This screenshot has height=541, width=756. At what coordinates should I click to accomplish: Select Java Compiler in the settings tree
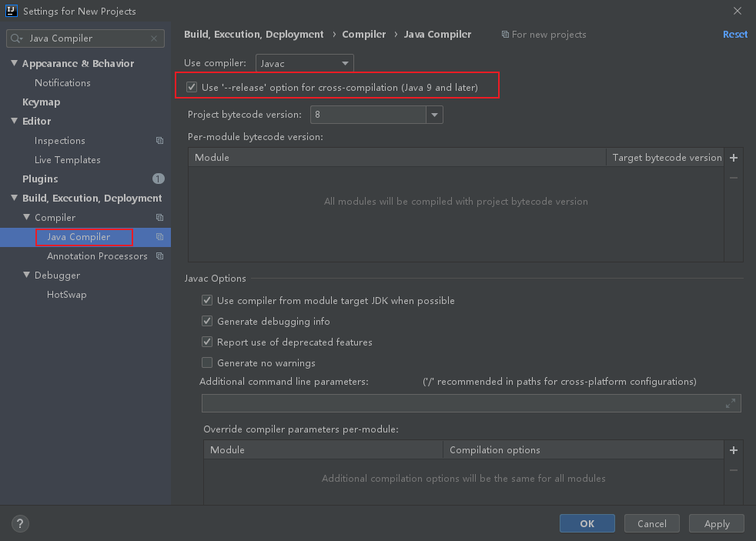click(79, 237)
